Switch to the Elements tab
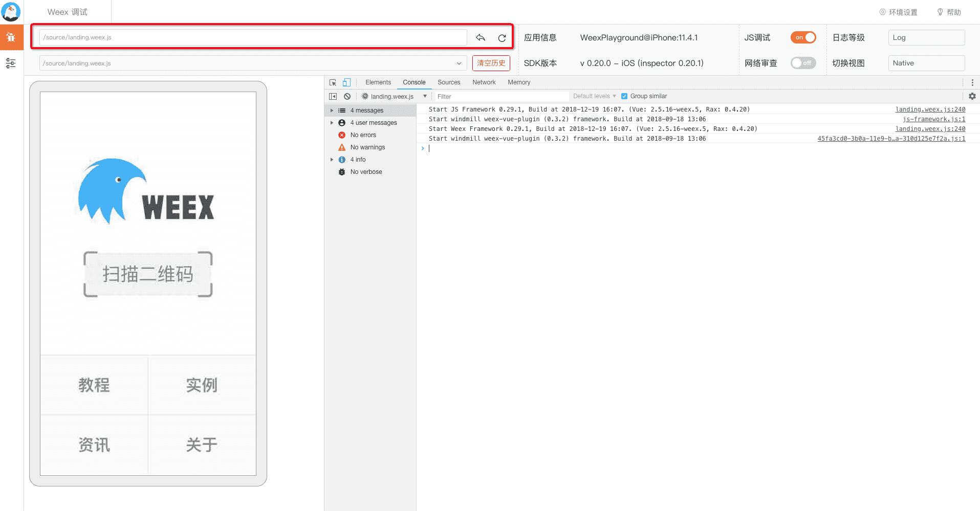980x511 pixels. (x=378, y=82)
